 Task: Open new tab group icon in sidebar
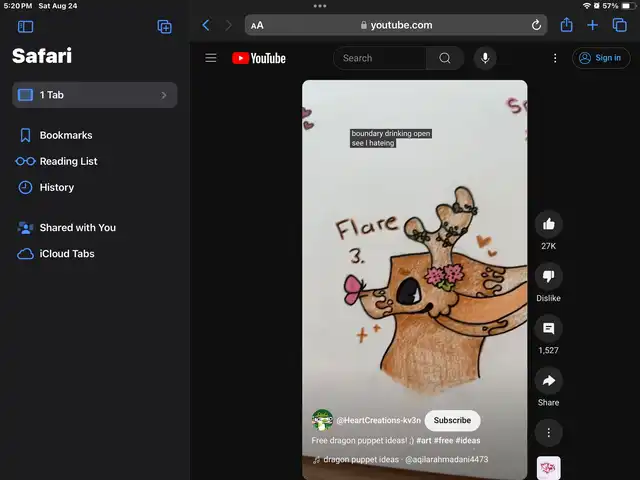coord(165,26)
